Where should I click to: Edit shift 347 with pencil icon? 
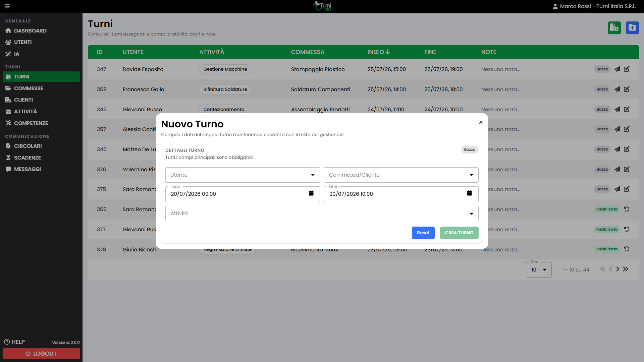pyautogui.click(x=627, y=69)
